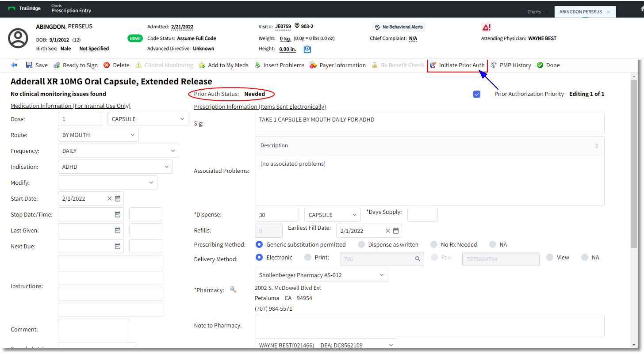
Task: Open the Next Due calendar picker
Action: pos(118,246)
